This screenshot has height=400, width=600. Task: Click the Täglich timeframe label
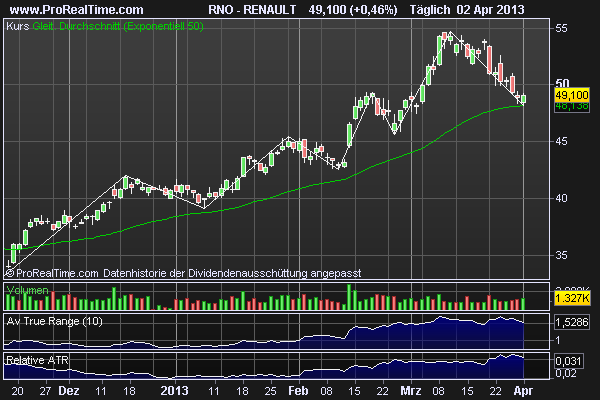430,10
